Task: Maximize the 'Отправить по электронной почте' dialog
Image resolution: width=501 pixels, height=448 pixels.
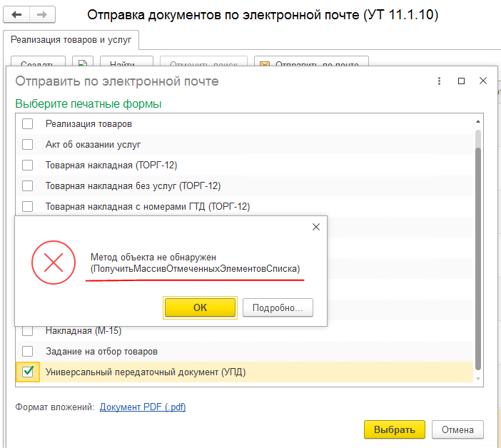Action: [x=461, y=81]
